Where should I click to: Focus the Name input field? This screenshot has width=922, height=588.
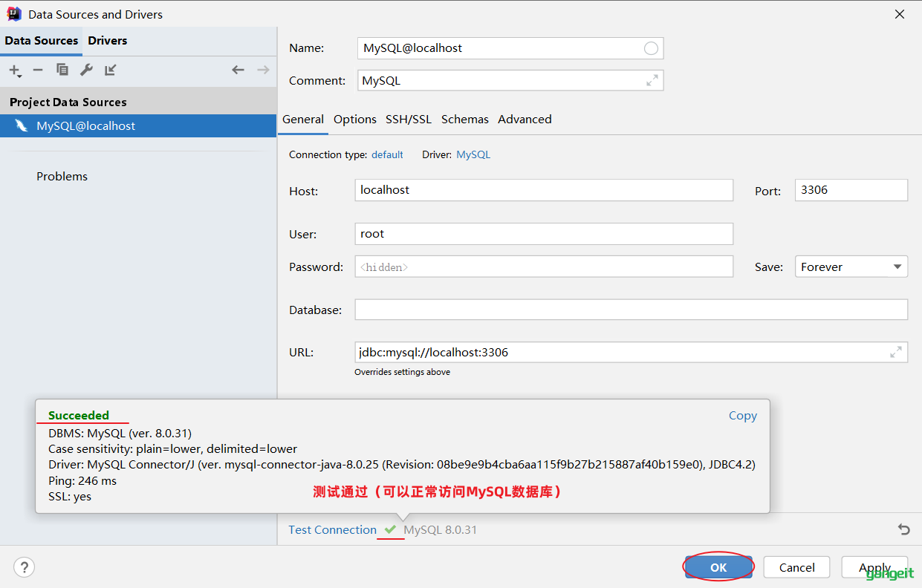(x=510, y=48)
